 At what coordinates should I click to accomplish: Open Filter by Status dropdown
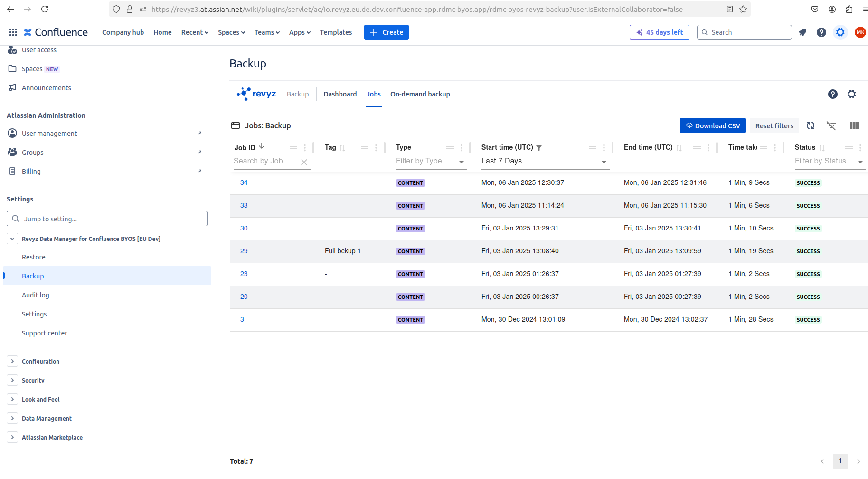pyautogui.click(x=830, y=161)
